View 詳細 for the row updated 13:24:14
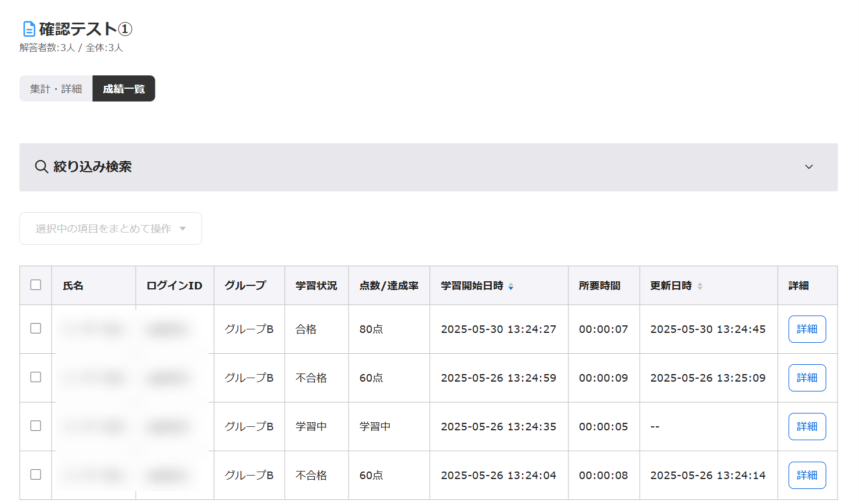This screenshot has width=859, height=504. [807, 475]
